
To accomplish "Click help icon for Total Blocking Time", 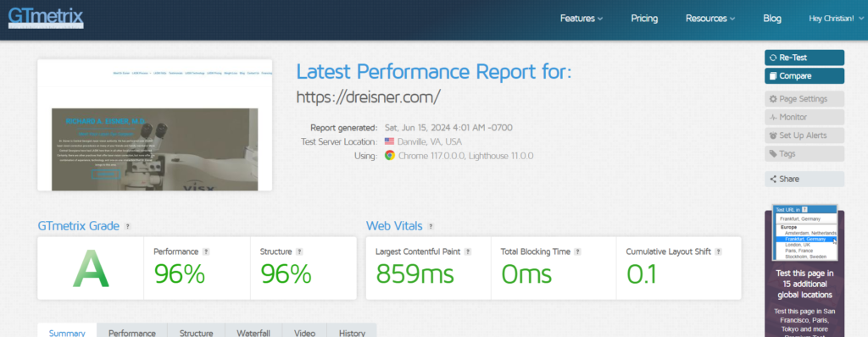I will pyautogui.click(x=577, y=251).
